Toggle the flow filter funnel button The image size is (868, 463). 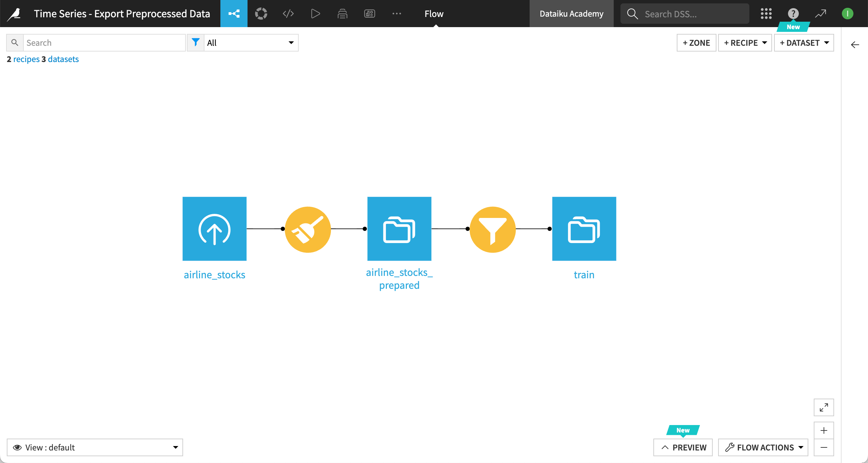[195, 43]
